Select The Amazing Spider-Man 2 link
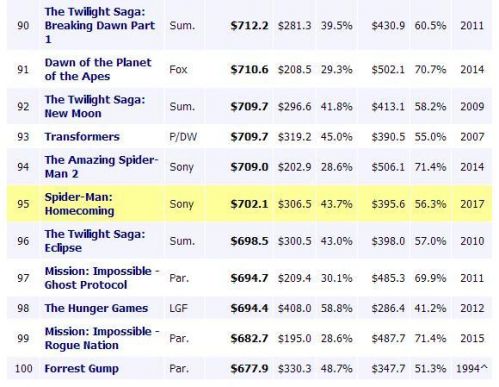499x387 pixels. (x=101, y=167)
